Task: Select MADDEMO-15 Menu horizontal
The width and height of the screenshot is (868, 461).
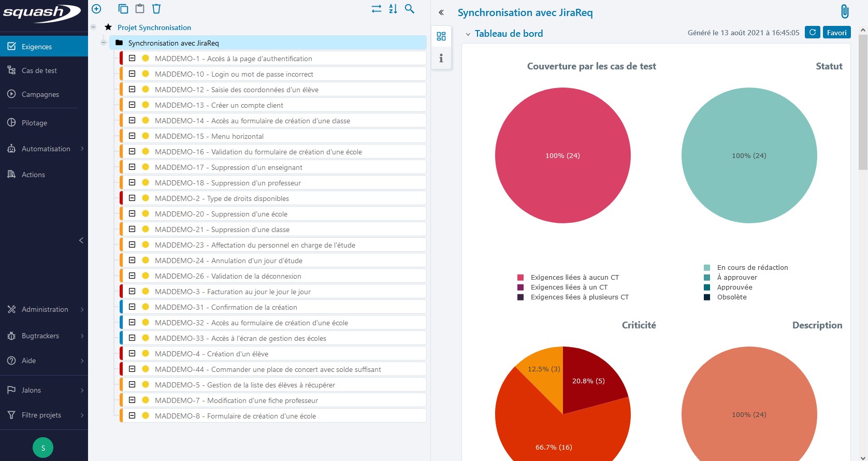Action: [273, 136]
